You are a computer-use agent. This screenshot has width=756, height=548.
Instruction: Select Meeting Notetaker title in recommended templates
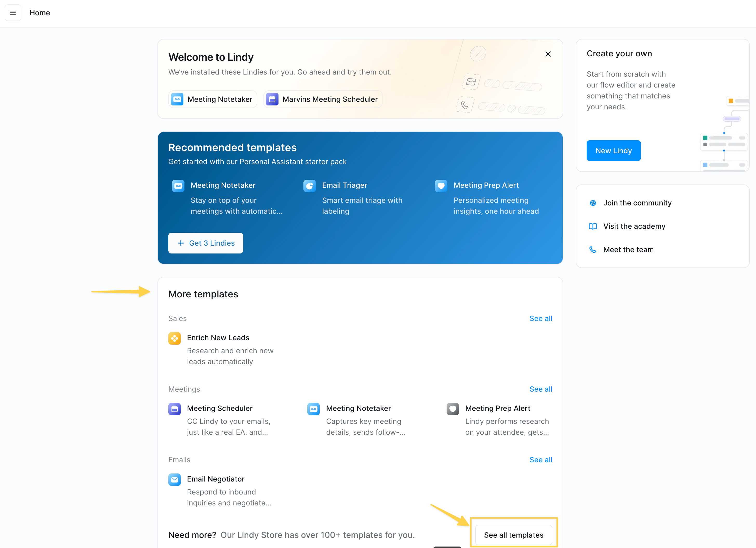[223, 185]
